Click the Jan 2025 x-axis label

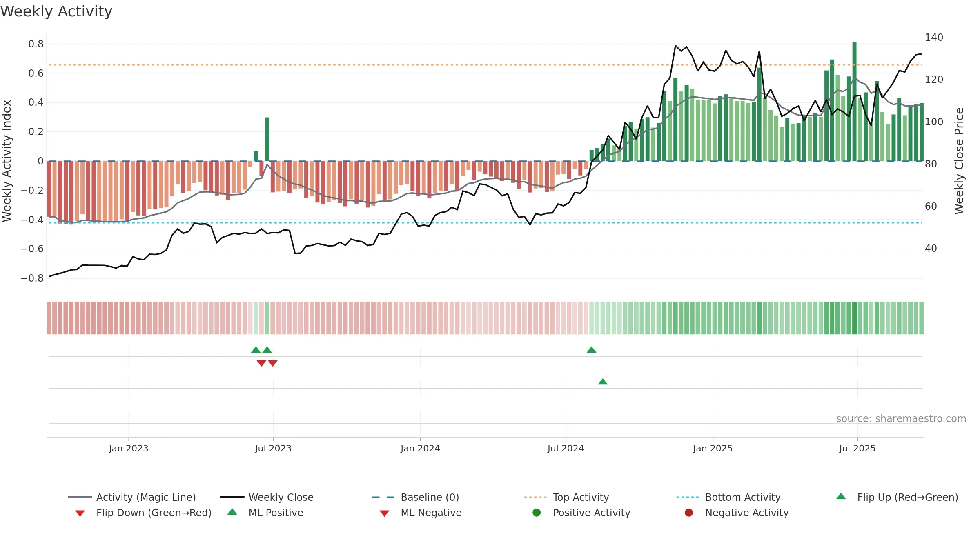[713, 449]
